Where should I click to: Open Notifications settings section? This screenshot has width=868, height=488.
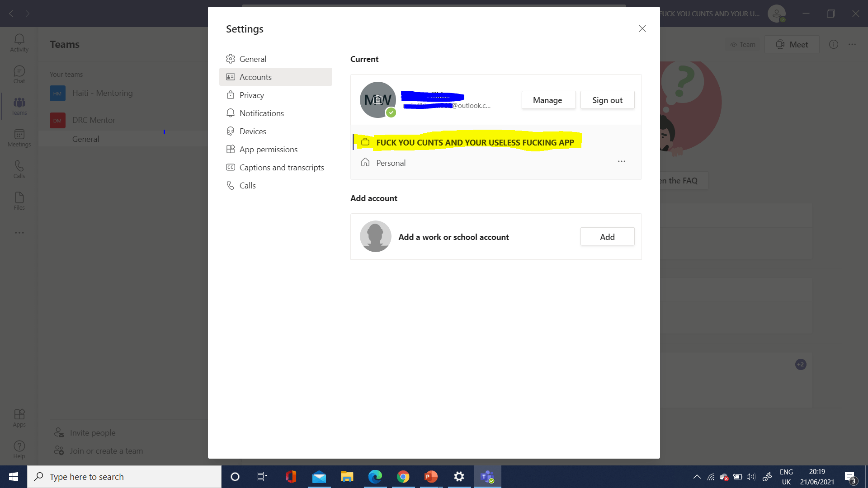[276, 113]
